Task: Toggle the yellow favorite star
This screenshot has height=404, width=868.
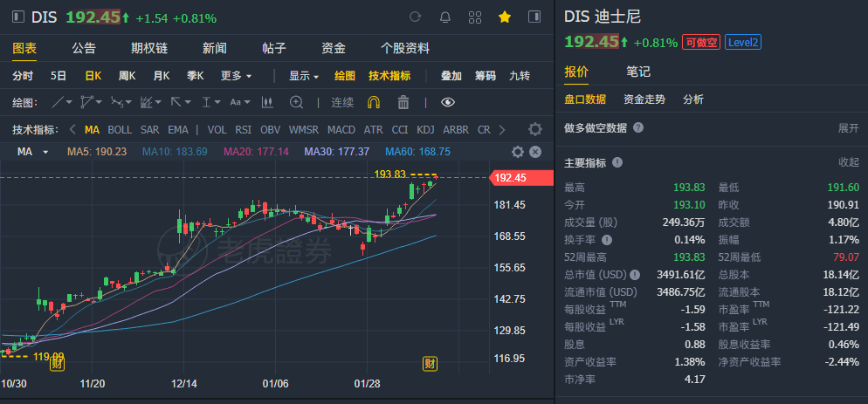Action: [x=505, y=17]
